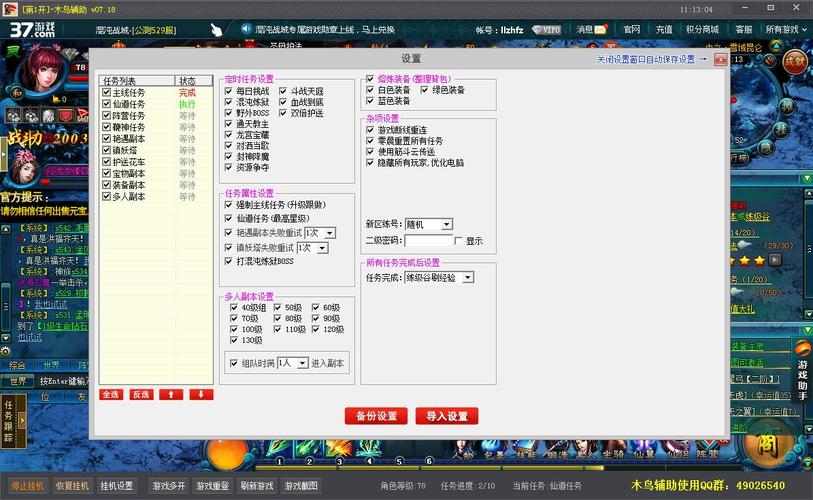This screenshot has height=500, width=813.
Task: Open 充值 in top bar
Action: (664, 30)
